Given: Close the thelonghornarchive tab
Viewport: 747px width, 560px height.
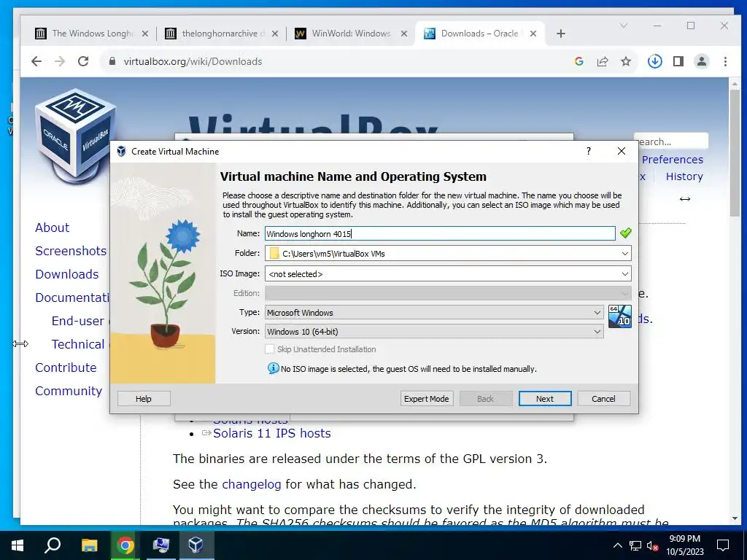Looking at the screenshot, I should click(x=275, y=34).
